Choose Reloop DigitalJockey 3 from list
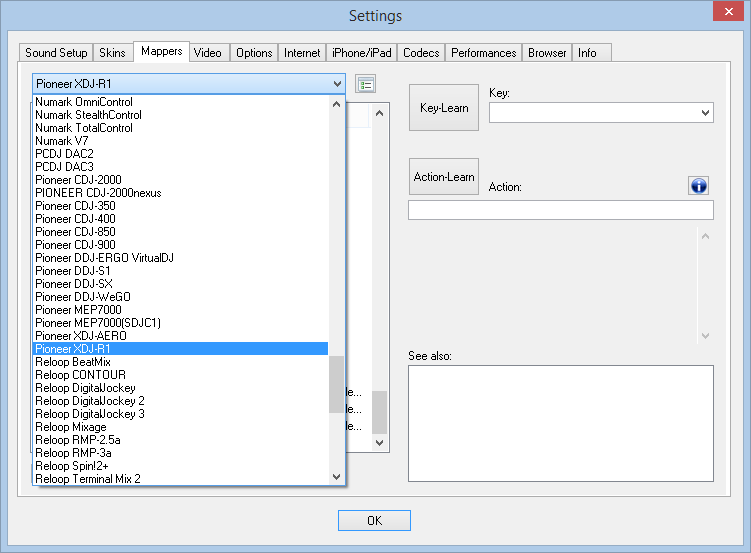751x553 pixels. click(x=181, y=414)
